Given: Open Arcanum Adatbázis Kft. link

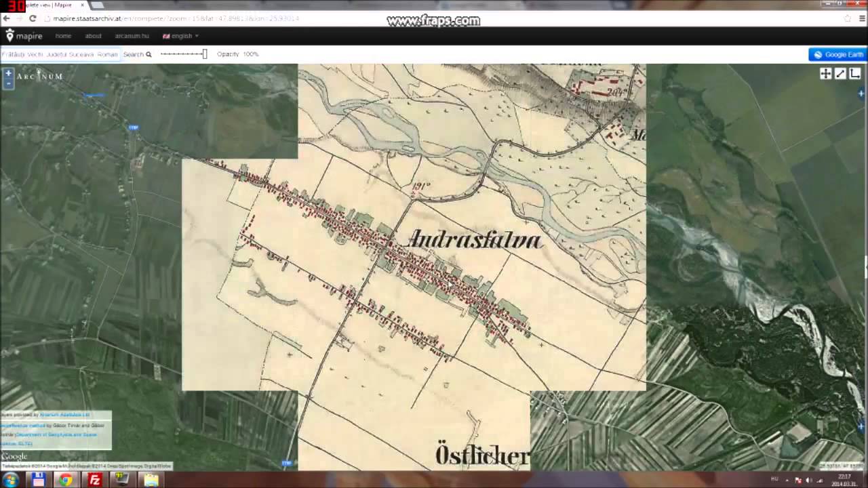Looking at the screenshot, I should (64, 414).
